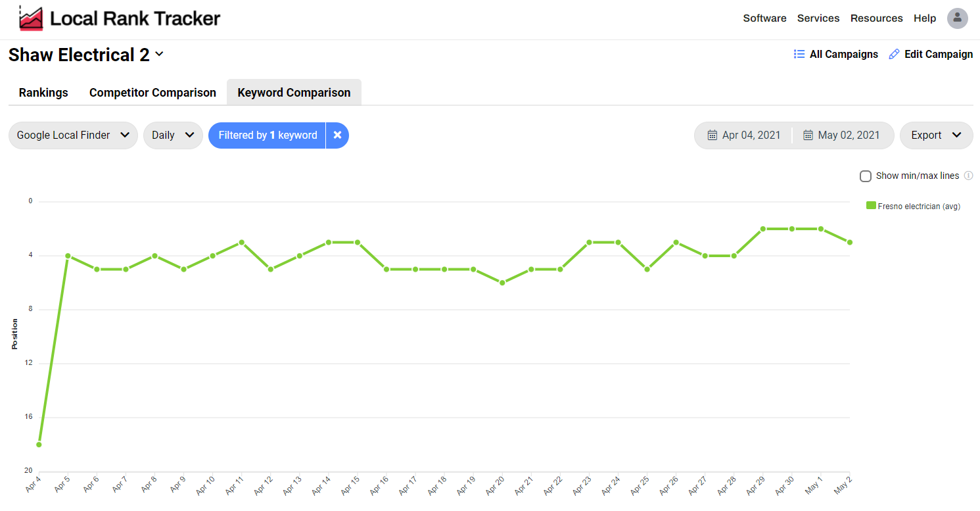Open the Software navigation link
980x511 pixels.
pos(764,18)
